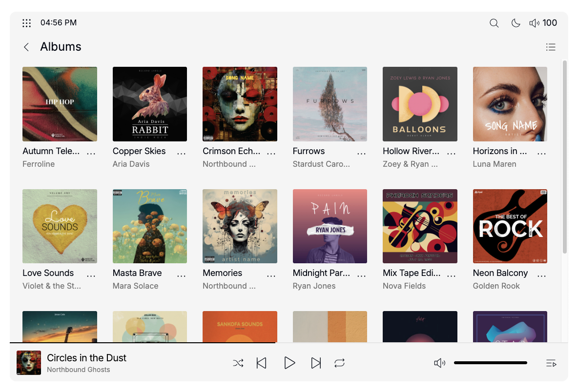This screenshot has height=392, width=577.
Task: Skip to the next track
Action: click(316, 363)
